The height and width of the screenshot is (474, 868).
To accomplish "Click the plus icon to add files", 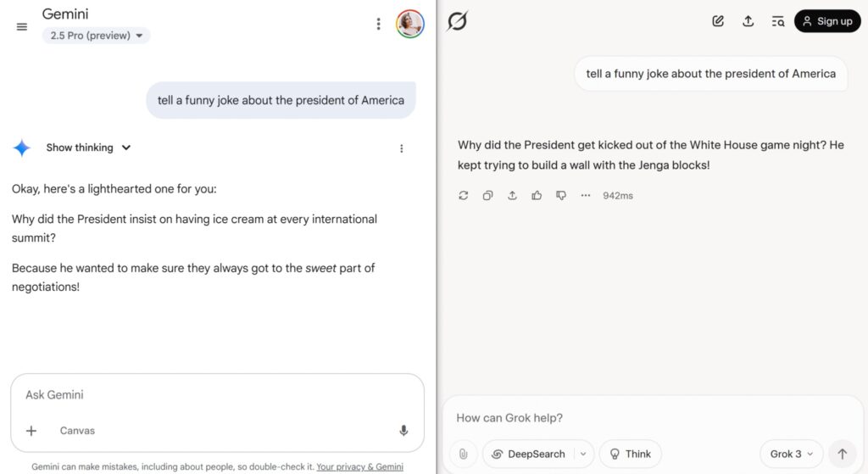I will [31, 430].
